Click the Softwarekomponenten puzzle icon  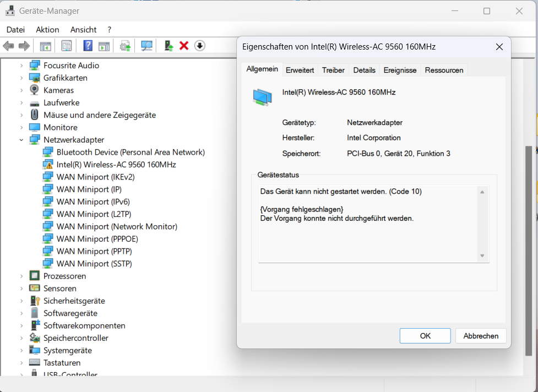[x=35, y=325]
